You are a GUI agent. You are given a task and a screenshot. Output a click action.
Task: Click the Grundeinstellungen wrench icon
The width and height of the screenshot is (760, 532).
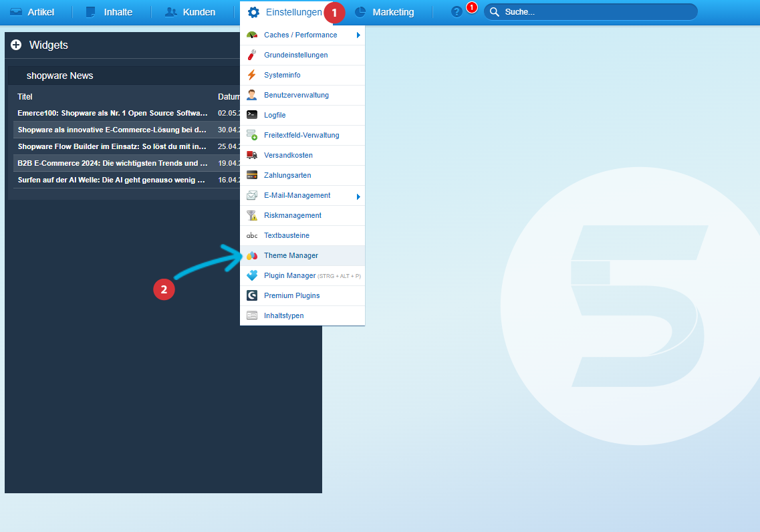pos(251,55)
